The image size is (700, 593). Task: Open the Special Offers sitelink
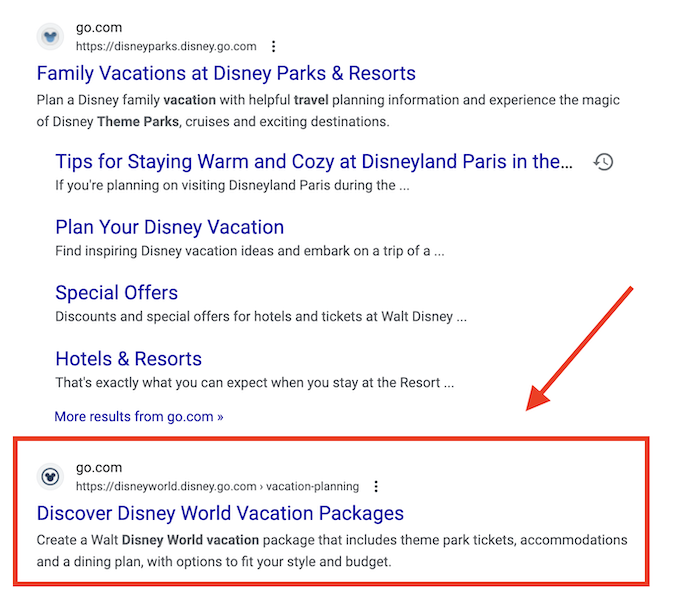[x=117, y=293]
